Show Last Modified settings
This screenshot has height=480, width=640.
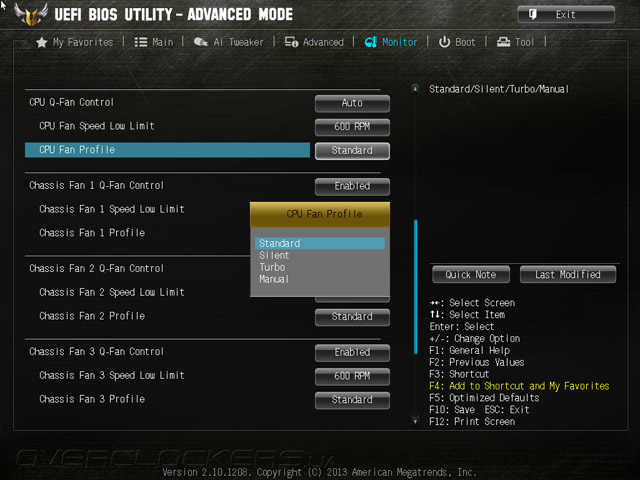tap(568, 275)
